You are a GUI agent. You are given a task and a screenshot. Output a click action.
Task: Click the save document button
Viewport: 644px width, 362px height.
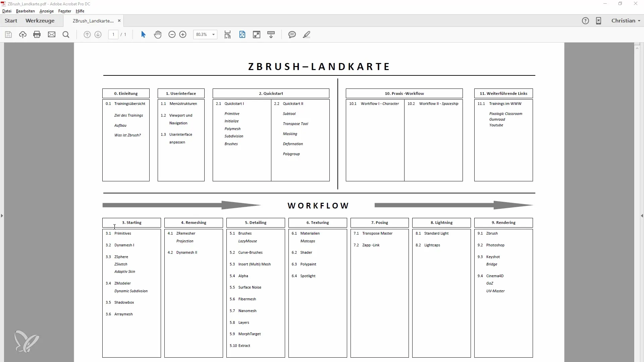coord(8,35)
